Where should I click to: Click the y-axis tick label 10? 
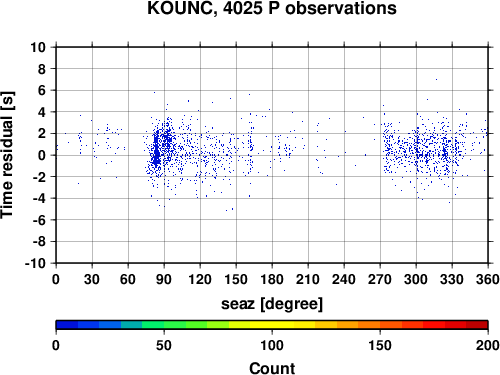[38, 47]
